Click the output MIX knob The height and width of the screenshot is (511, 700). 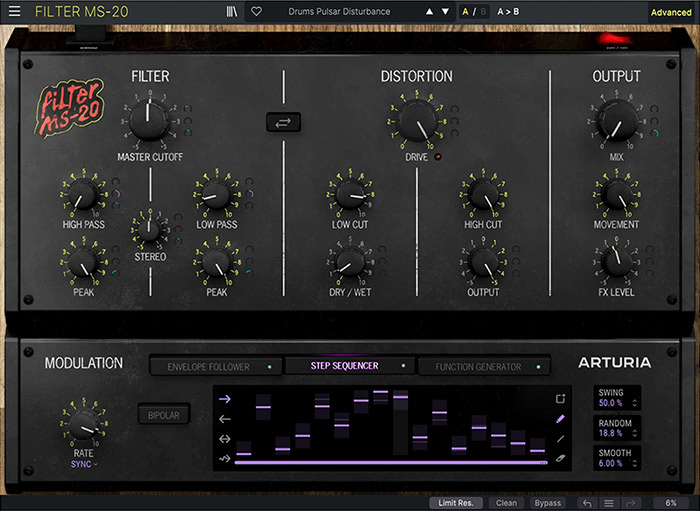pos(617,120)
